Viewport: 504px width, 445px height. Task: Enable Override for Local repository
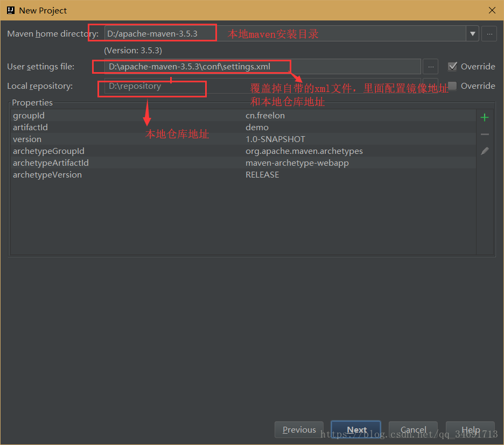click(x=452, y=86)
